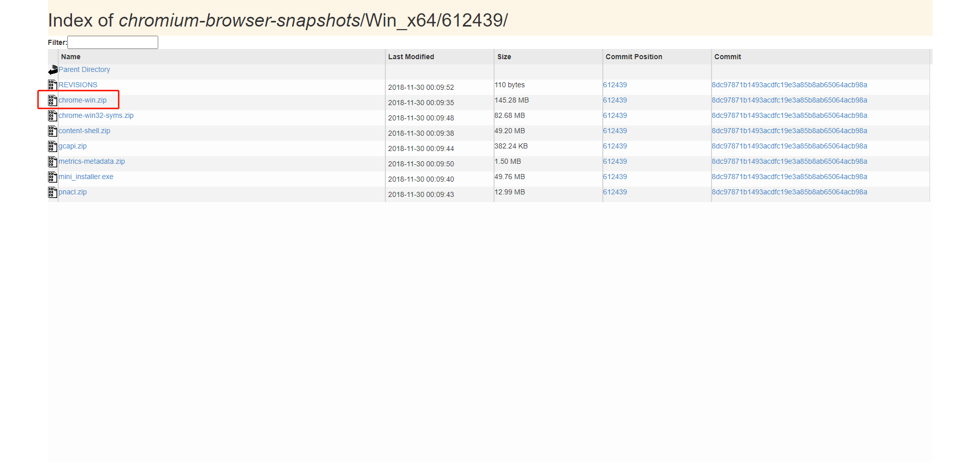Screen dimensions: 980x474
Task: Click the file icon beside pnacl.zip
Action: [53, 192]
